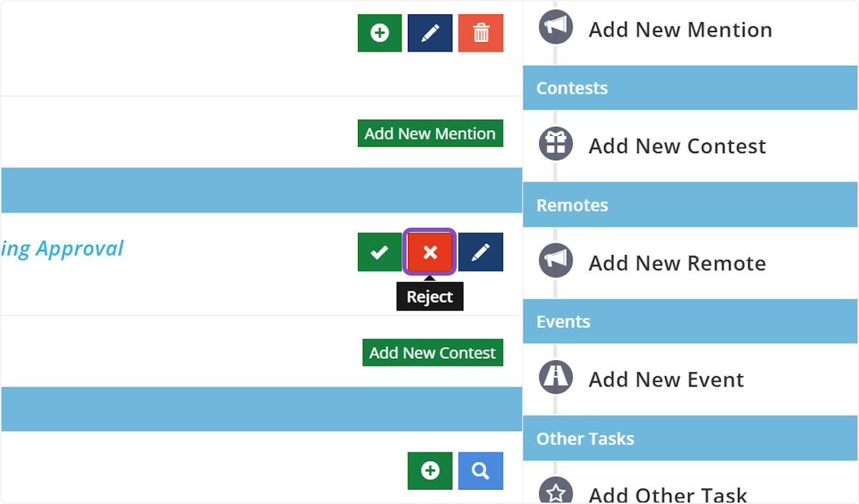Click megaphone icon beside Add New Mention
The width and height of the screenshot is (859, 504).
click(556, 27)
